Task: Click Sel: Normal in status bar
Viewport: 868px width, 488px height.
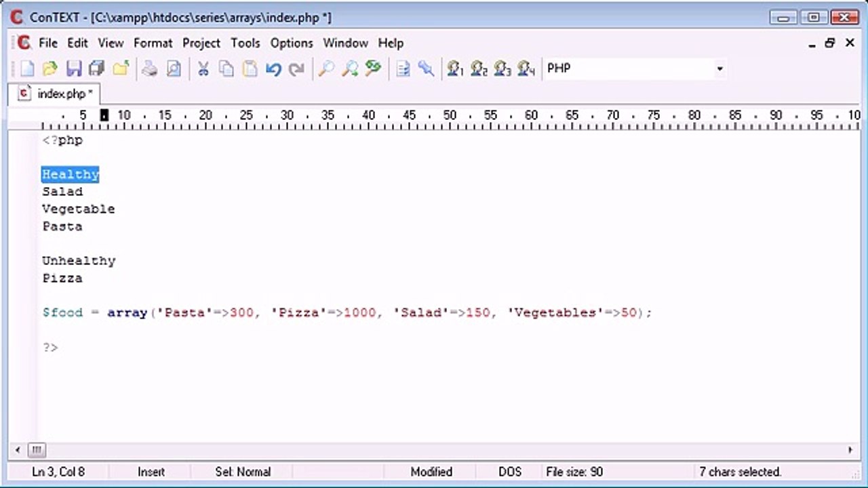Action: pyautogui.click(x=243, y=472)
